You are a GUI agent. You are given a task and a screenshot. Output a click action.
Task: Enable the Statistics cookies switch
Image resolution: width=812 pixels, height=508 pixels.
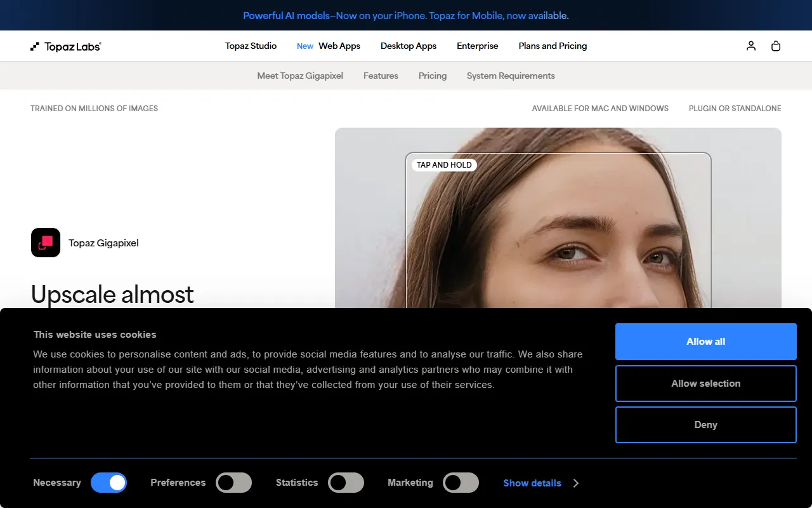(346, 483)
